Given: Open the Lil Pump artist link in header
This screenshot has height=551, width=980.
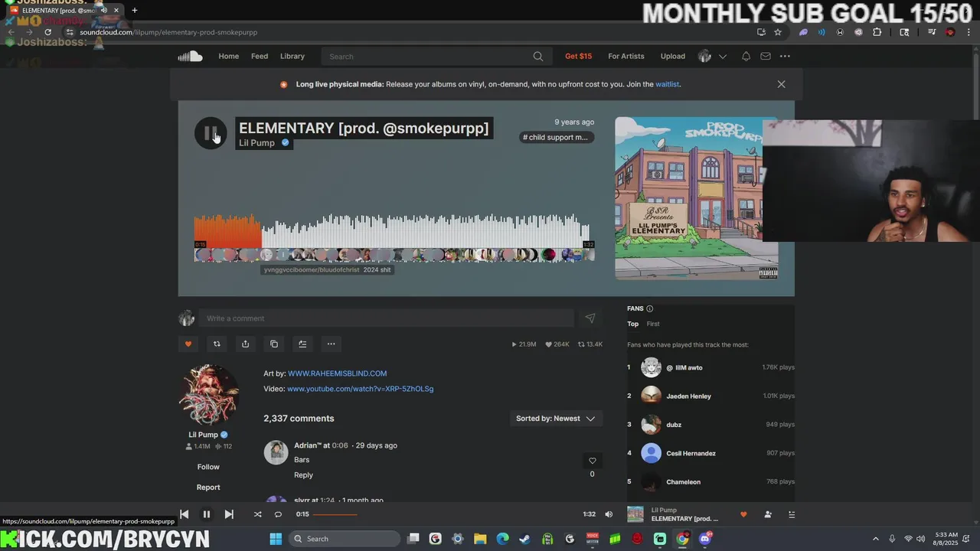Looking at the screenshot, I should coord(256,143).
